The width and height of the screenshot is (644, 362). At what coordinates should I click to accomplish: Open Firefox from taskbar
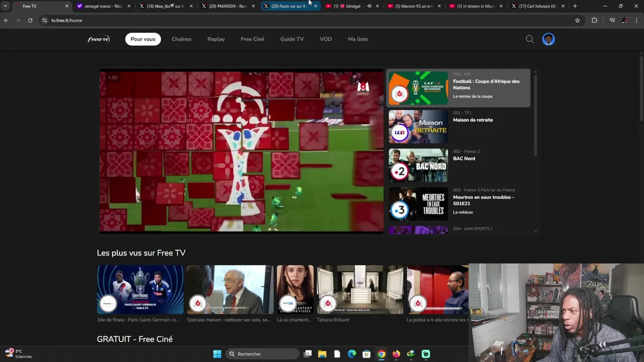coord(396,354)
